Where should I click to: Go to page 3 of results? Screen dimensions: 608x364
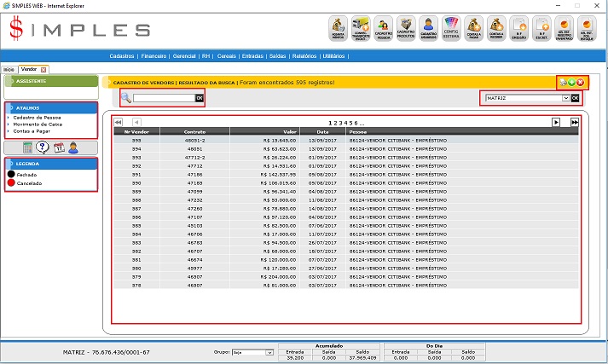[x=339, y=123]
